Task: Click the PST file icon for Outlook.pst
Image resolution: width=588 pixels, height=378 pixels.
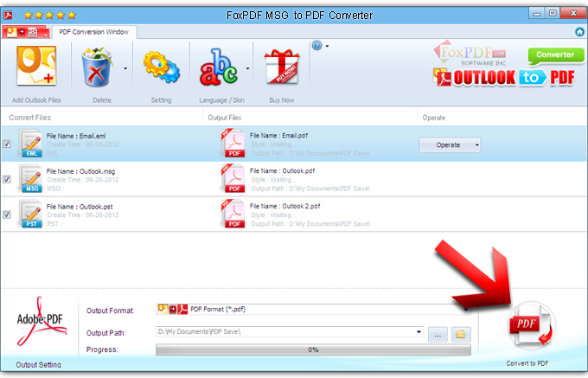Action: [x=30, y=214]
